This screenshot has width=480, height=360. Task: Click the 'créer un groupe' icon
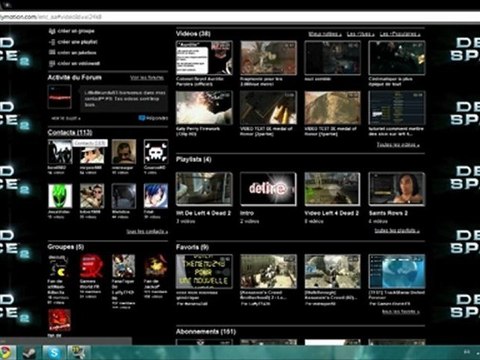[52, 31]
